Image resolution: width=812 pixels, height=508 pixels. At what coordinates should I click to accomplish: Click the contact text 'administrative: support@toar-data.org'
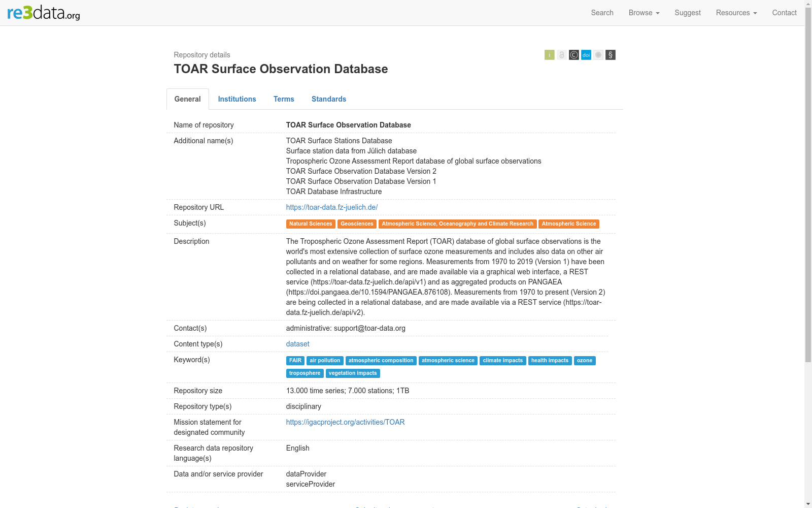346,328
